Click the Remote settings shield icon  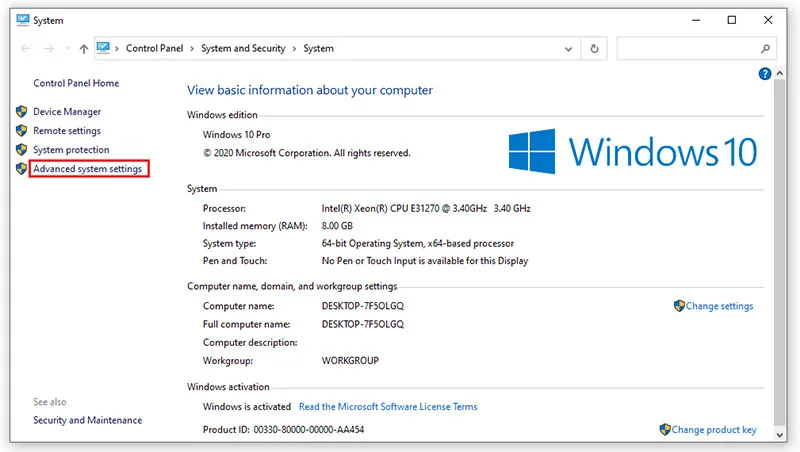21,131
